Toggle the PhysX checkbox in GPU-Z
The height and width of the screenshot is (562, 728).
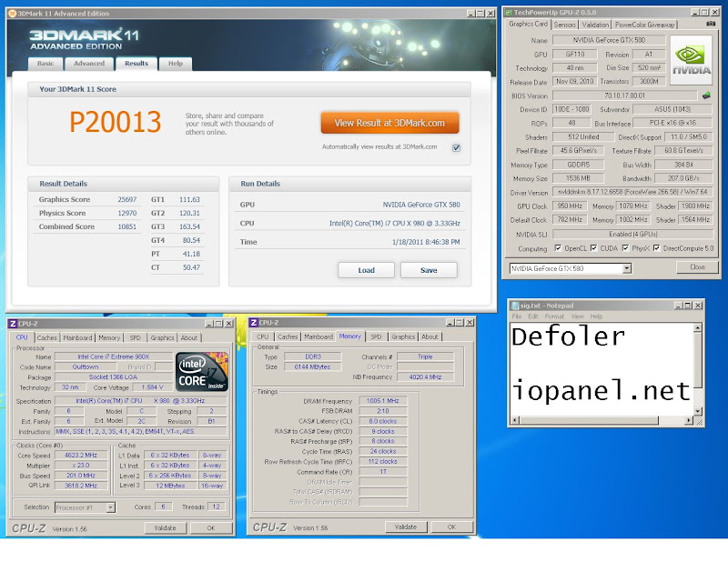(x=625, y=248)
